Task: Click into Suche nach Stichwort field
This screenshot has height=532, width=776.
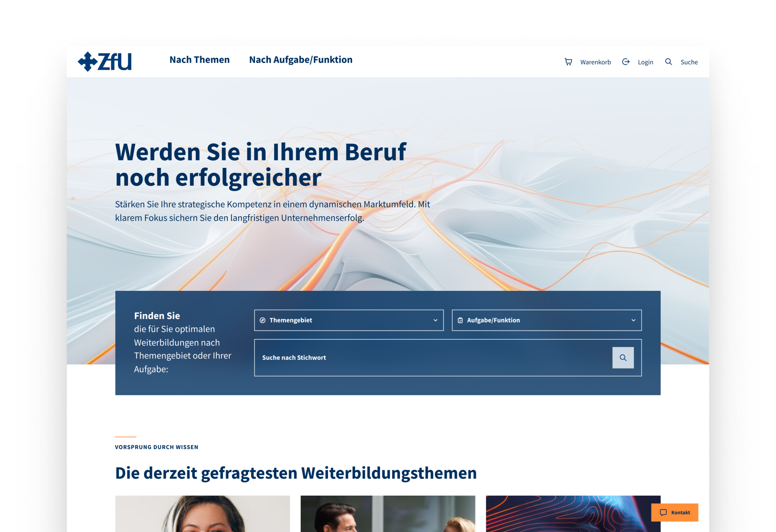Action: [x=431, y=357]
